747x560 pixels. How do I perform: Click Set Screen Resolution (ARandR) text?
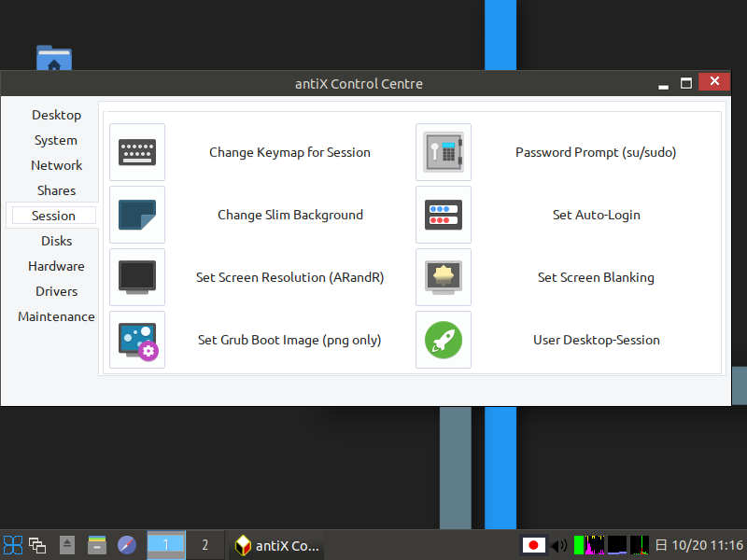289,277
